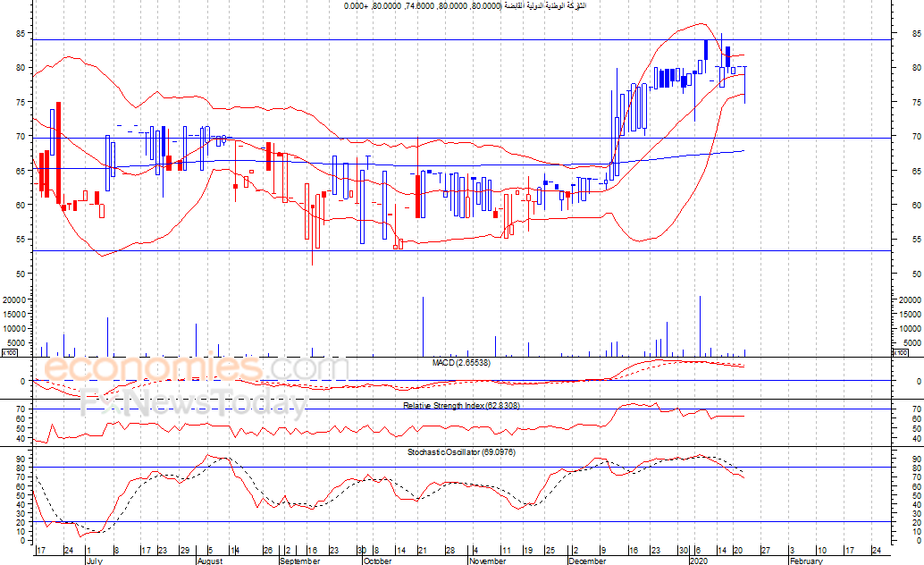Viewport: 924px width, 565px height.
Task: Select the Stochastic Oscillator (69.0976) label
Action: click(x=461, y=452)
